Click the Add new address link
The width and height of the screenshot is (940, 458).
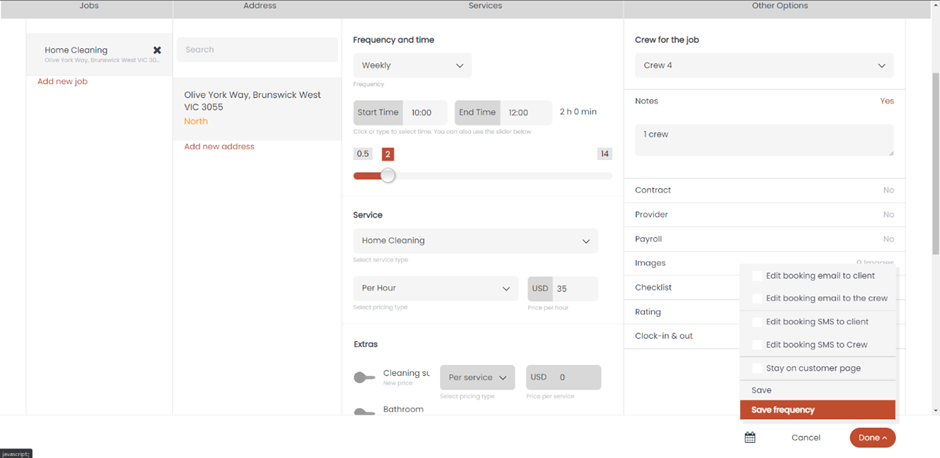click(219, 147)
